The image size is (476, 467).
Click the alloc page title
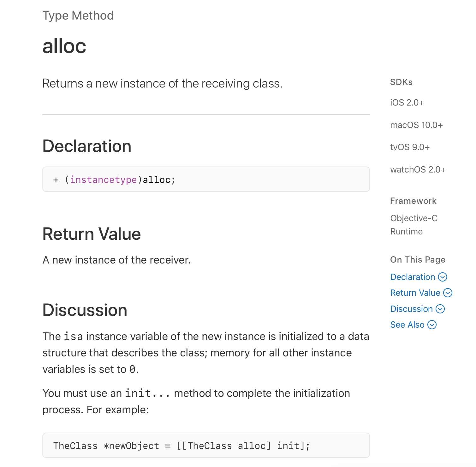click(x=64, y=46)
